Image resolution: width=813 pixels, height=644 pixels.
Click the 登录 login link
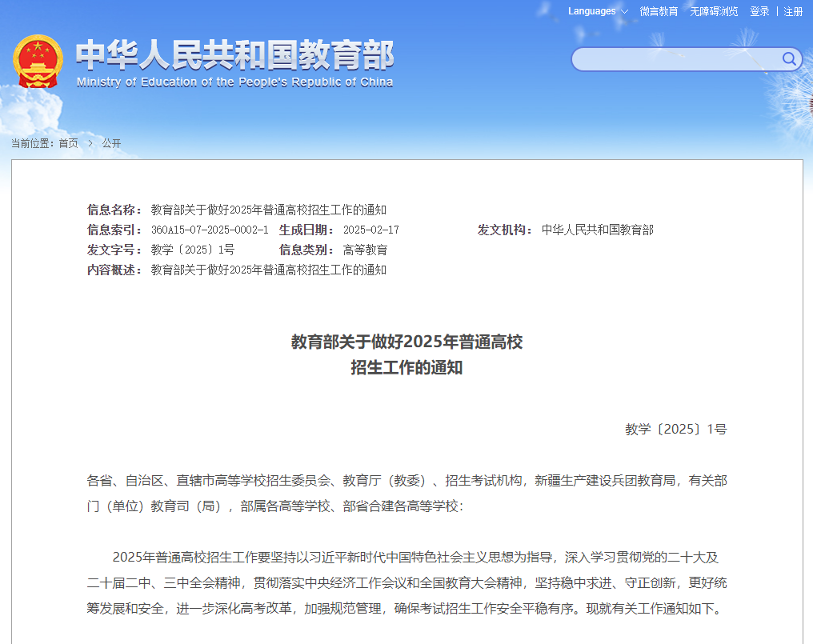[759, 11]
